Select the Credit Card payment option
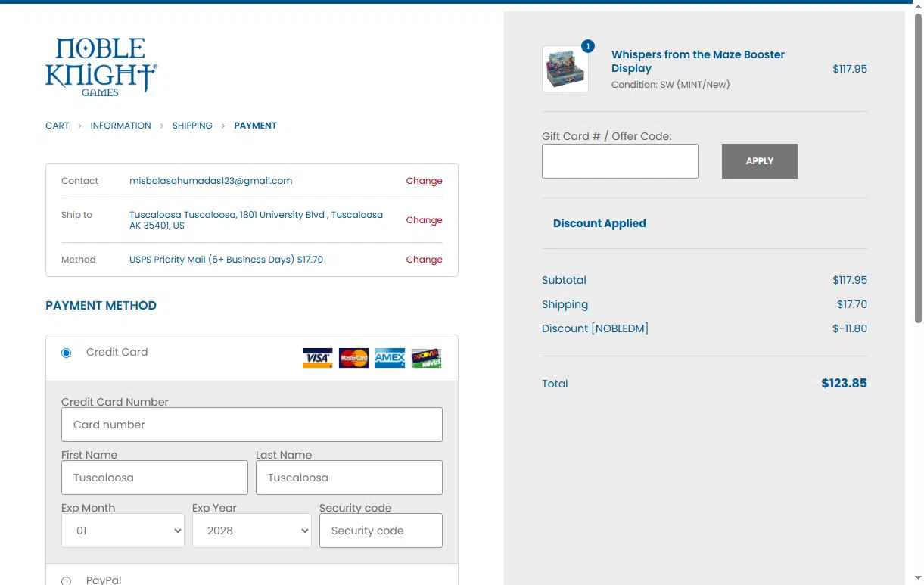 67,353
